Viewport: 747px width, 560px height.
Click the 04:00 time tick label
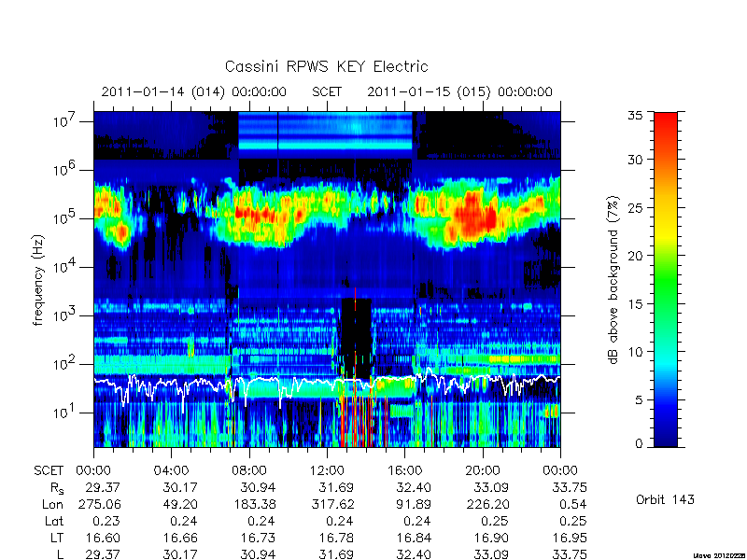coord(171,470)
